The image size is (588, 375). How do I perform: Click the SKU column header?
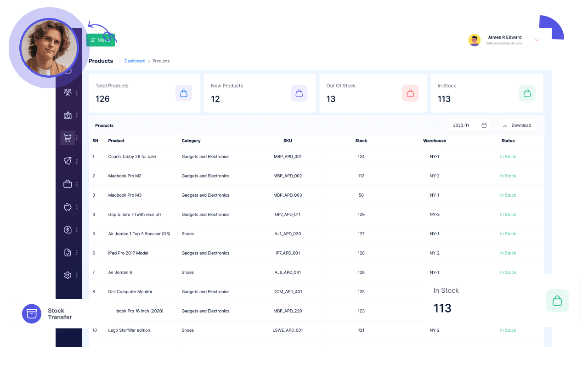pos(288,141)
